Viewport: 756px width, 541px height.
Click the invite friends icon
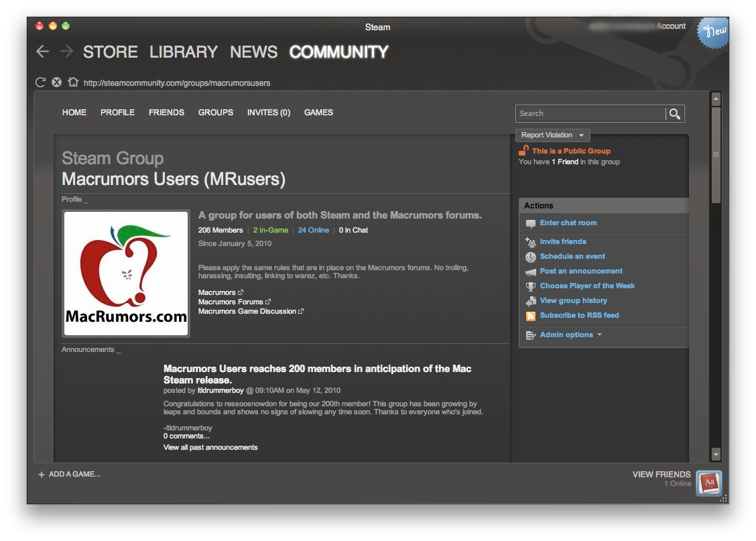530,242
